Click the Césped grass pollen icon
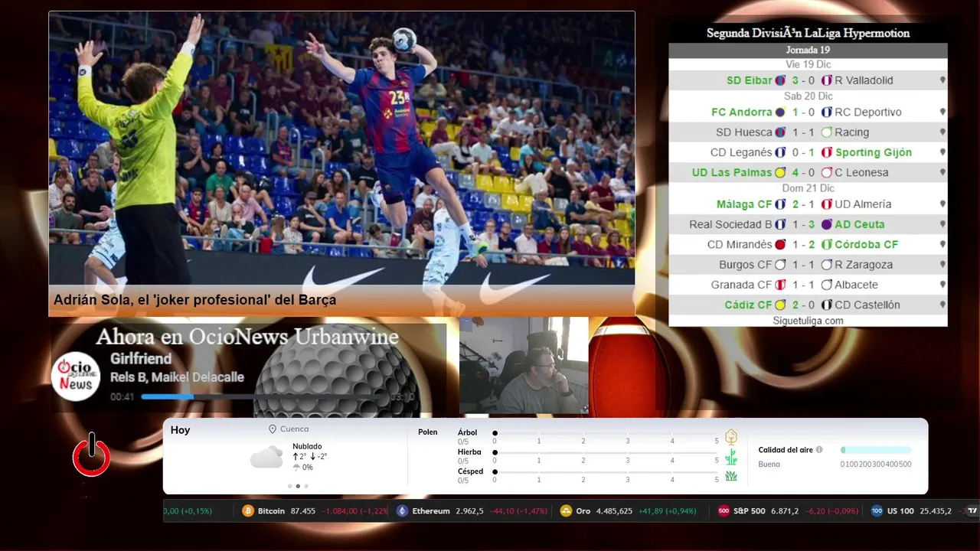Screen dimensions: 980x551 point(731,476)
